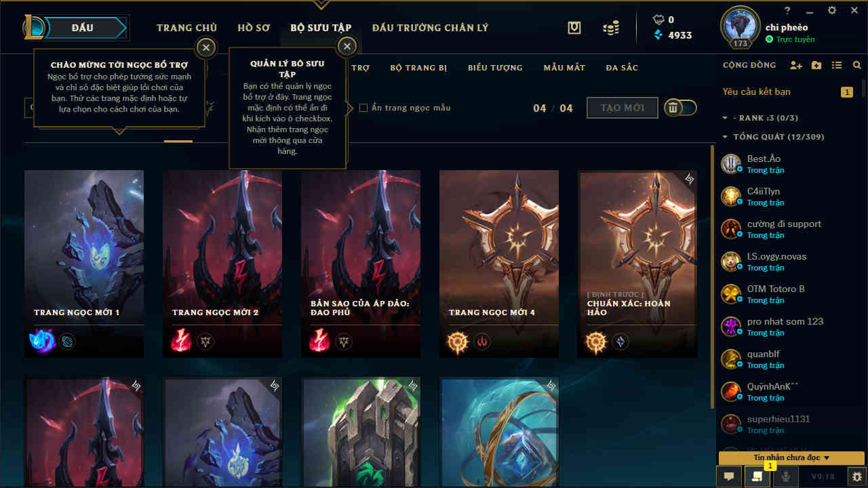Expand the Tin nhắn chưa đọc dropdown
This screenshot has height=488, width=868.
(x=791, y=458)
